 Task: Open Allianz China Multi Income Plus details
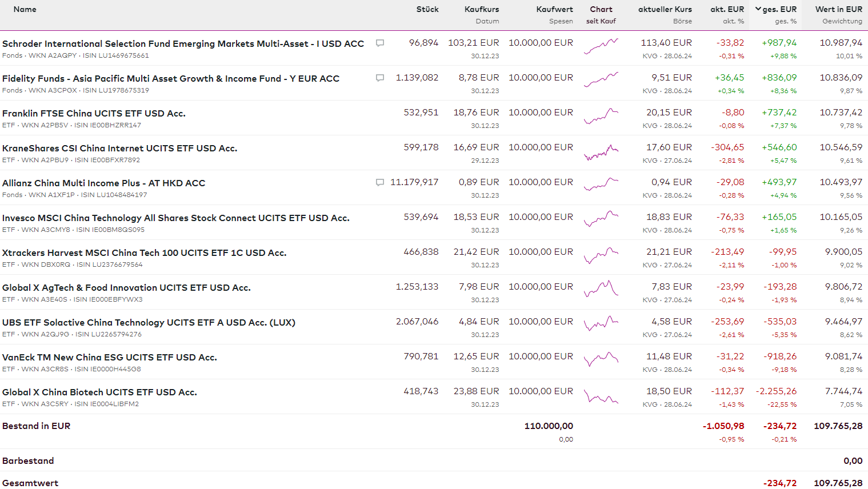(x=103, y=183)
